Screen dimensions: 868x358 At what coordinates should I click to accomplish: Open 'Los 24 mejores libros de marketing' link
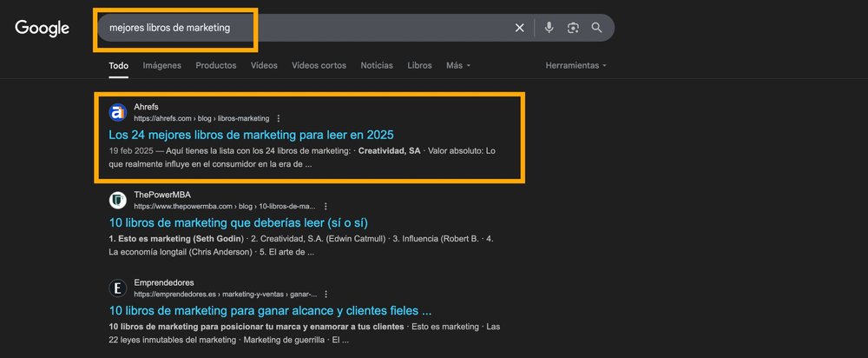click(x=252, y=135)
